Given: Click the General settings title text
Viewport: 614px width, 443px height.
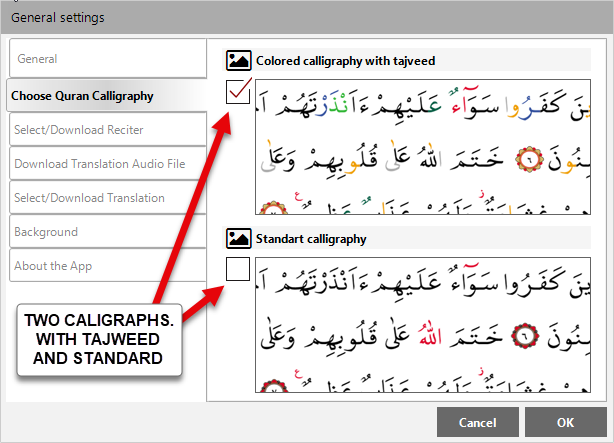Looking at the screenshot, I should point(58,18).
